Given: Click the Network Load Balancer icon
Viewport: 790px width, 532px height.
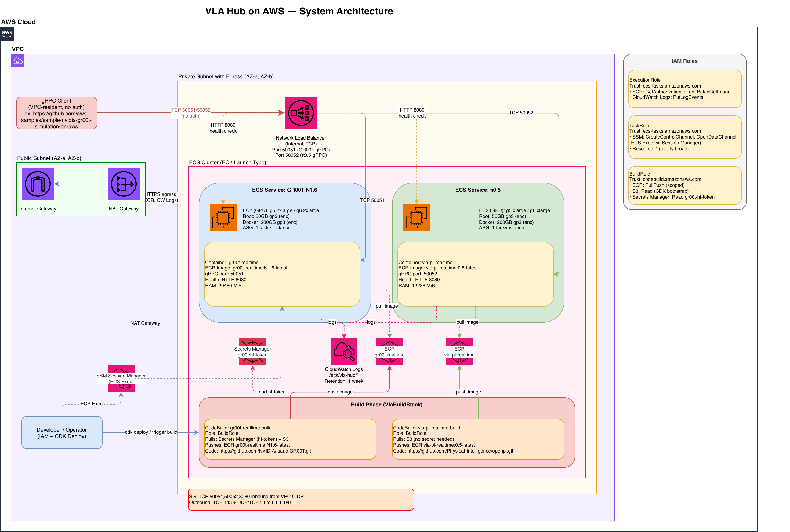Looking at the screenshot, I should pyautogui.click(x=301, y=113).
